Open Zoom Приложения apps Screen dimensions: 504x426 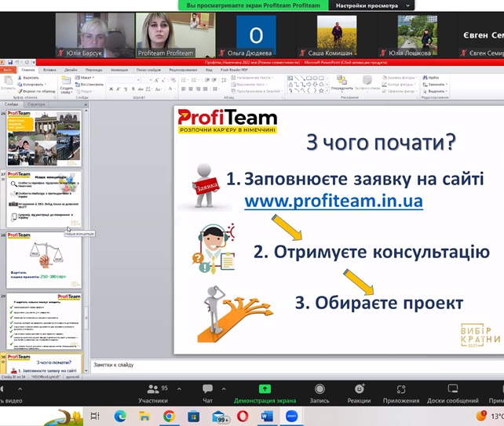coord(401,394)
